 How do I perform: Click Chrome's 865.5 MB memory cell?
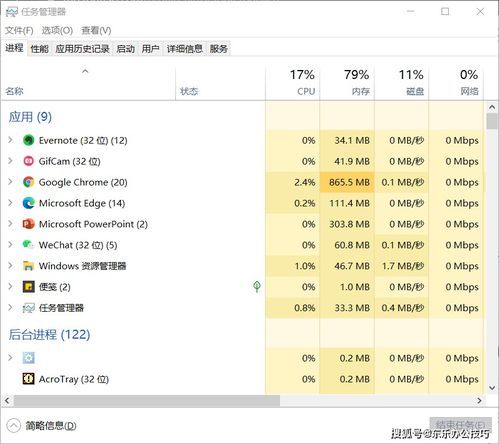pos(347,182)
